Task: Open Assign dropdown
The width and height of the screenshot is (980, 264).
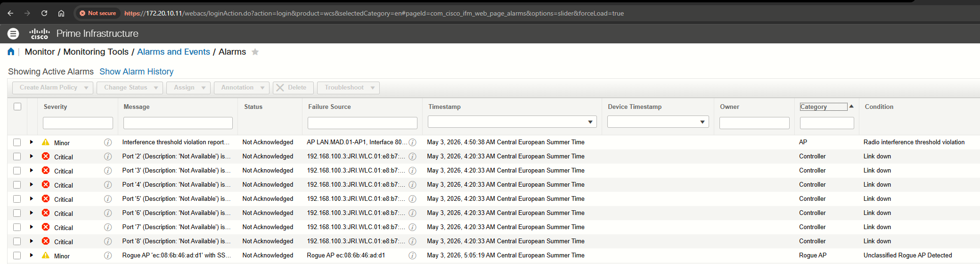Action: click(x=188, y=88)
